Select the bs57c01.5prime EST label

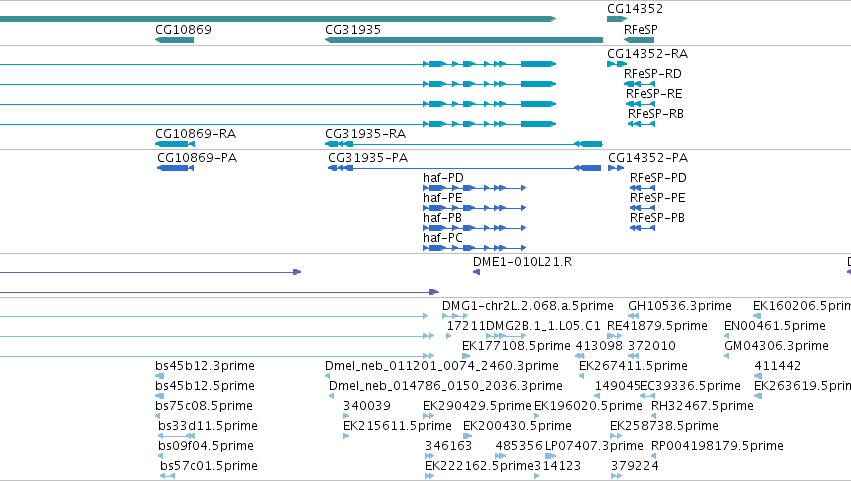pyautogui.click(x=208, y=467)
